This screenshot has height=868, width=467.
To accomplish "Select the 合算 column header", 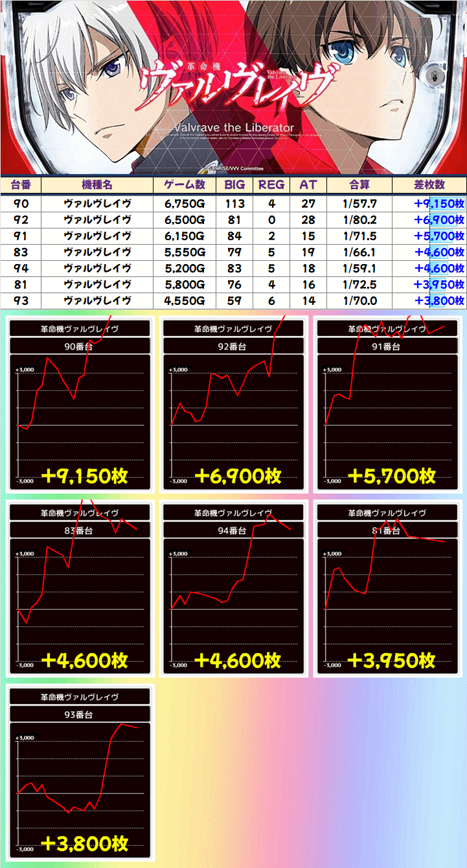I will [359, 184].
